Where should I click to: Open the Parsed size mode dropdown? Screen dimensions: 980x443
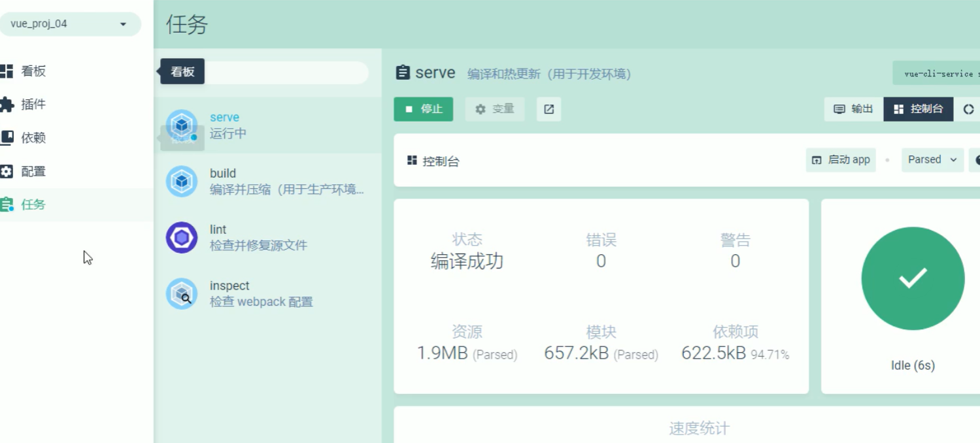[x=932, y=160]
